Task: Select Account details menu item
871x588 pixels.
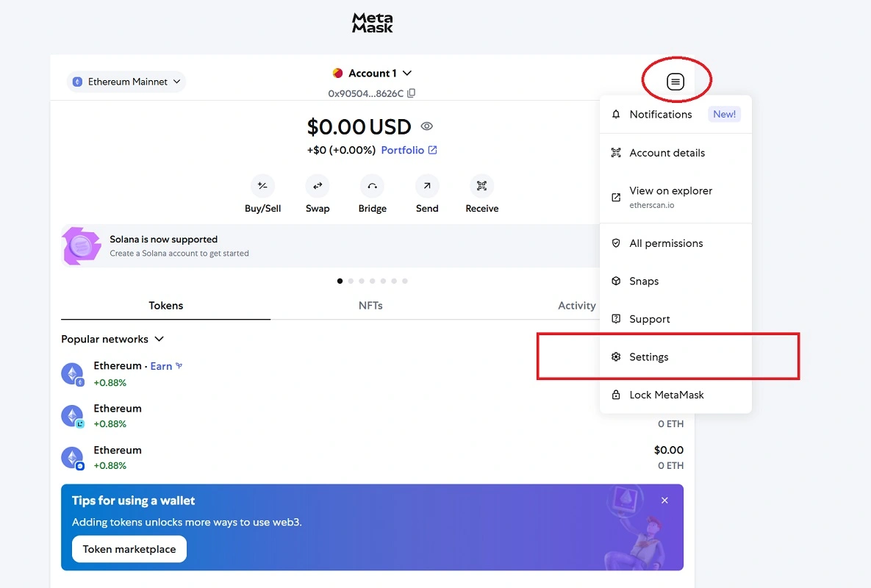Action: (x=675, y=153)
